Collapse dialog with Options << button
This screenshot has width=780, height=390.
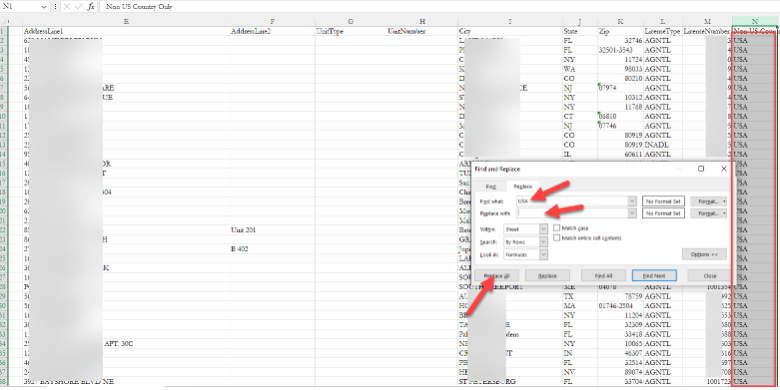pos(704,254)
